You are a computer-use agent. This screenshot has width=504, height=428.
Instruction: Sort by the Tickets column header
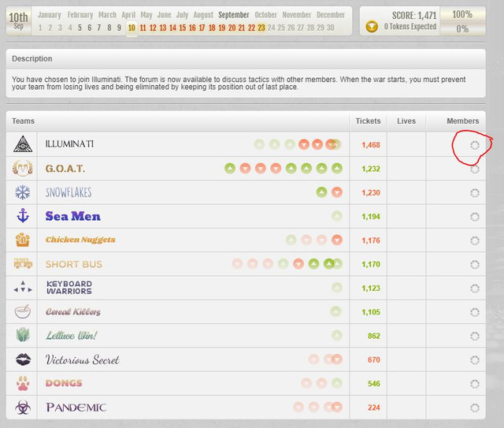click(x=368, y=121)
